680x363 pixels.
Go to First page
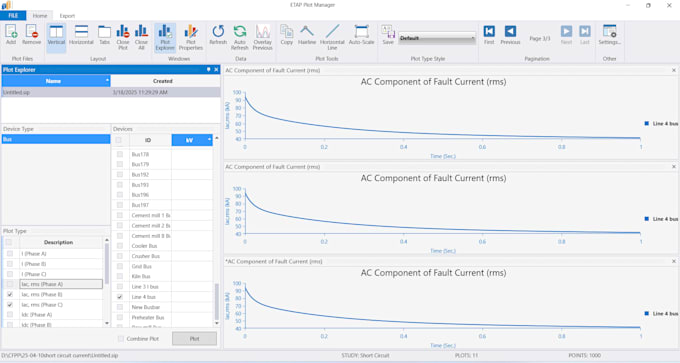tap(489, 35)
